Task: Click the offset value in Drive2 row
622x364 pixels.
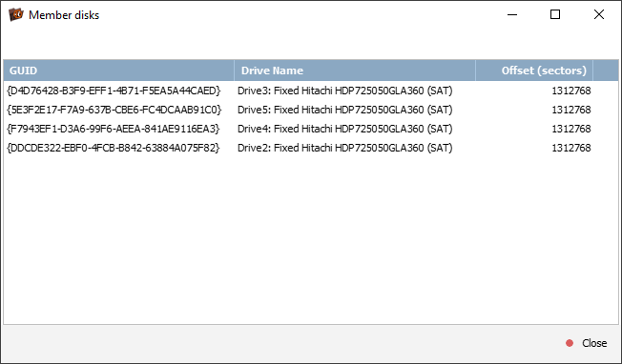Action: coord(571,148)
